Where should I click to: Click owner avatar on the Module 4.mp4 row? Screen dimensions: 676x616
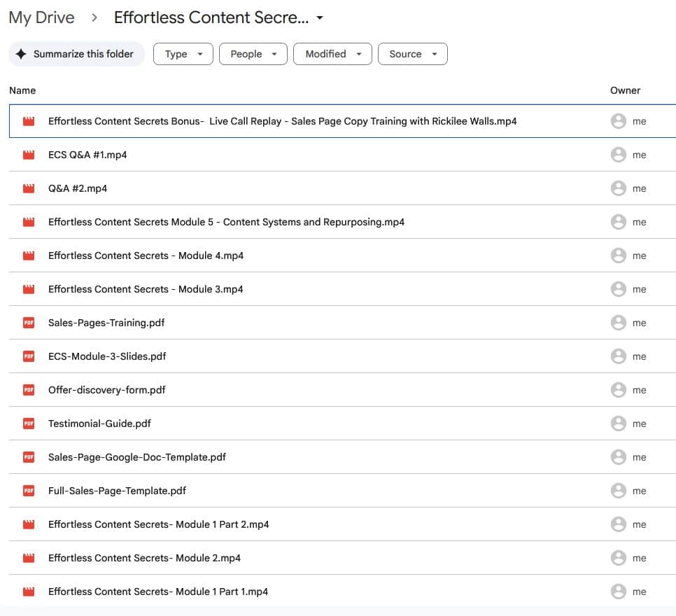(x=618, y=255)
